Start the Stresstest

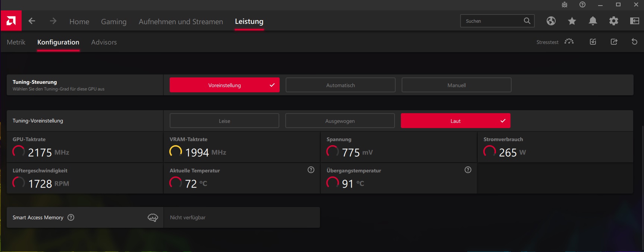(555, 42)
